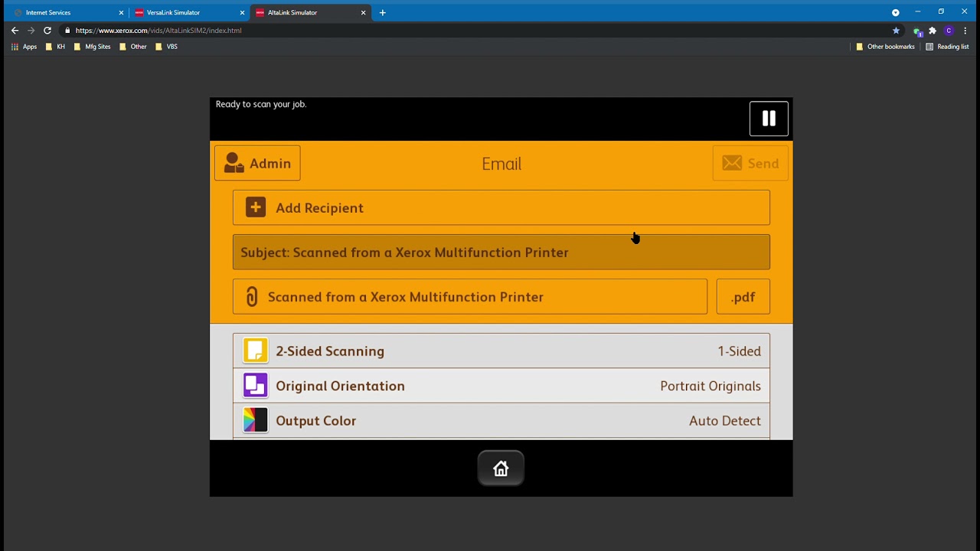The height and width of the screenshot is (551, 980).
Task: Click the envelope icon on Send
Action: [x=732, y=163]
